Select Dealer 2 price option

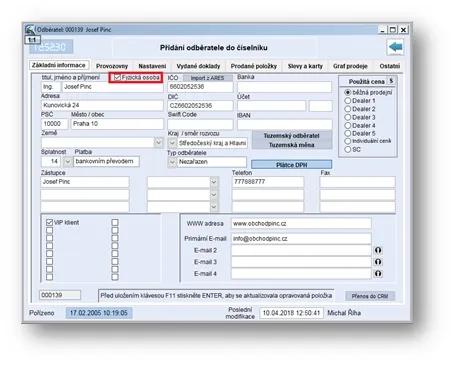click(x=348, y=109)
